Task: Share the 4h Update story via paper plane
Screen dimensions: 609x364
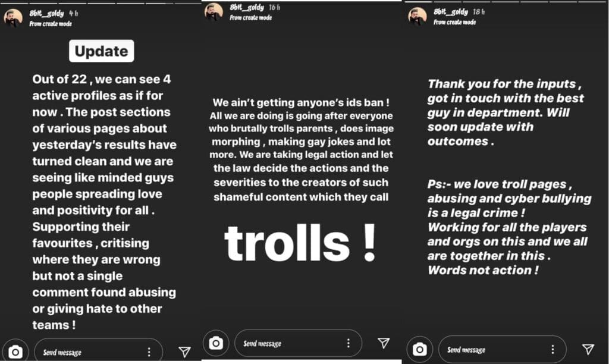Action: [185, 352]
